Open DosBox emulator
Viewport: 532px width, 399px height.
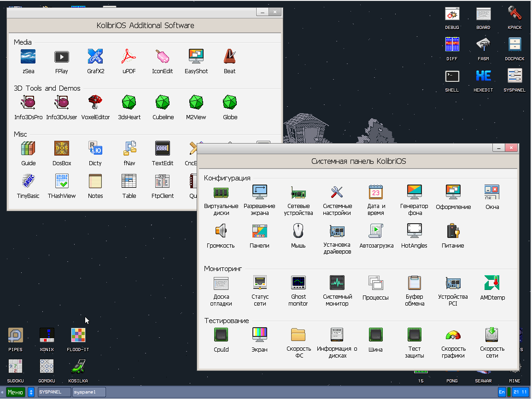[62, 149]
